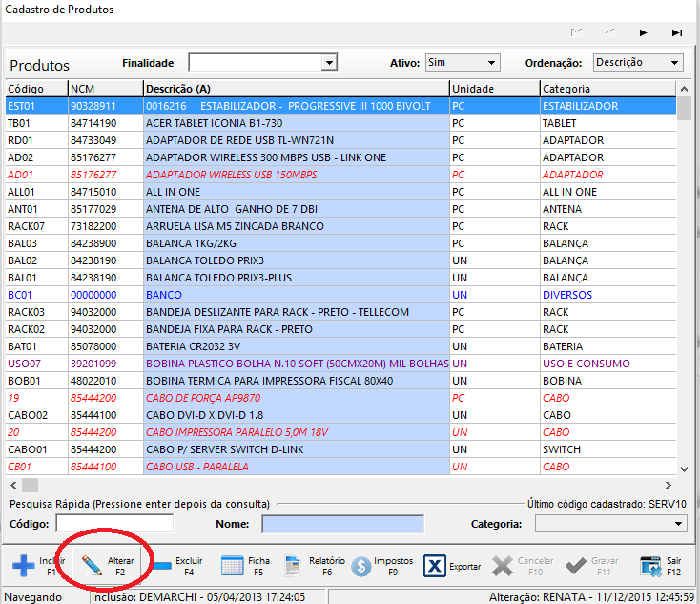The image size is (700, 604).
Task: Select purple BOBINA PLASTICO BOLHA row
Action: 341,364
